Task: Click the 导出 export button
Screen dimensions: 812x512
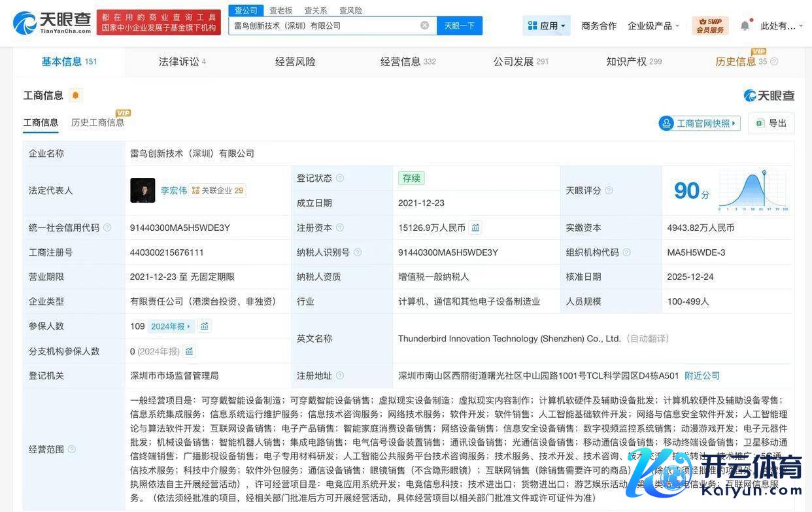Action: coord(771,123)
